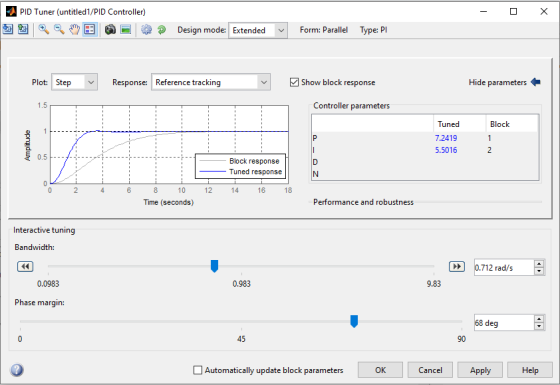Open the Plot type Step dropdown
560x385 pixels.
74,82
